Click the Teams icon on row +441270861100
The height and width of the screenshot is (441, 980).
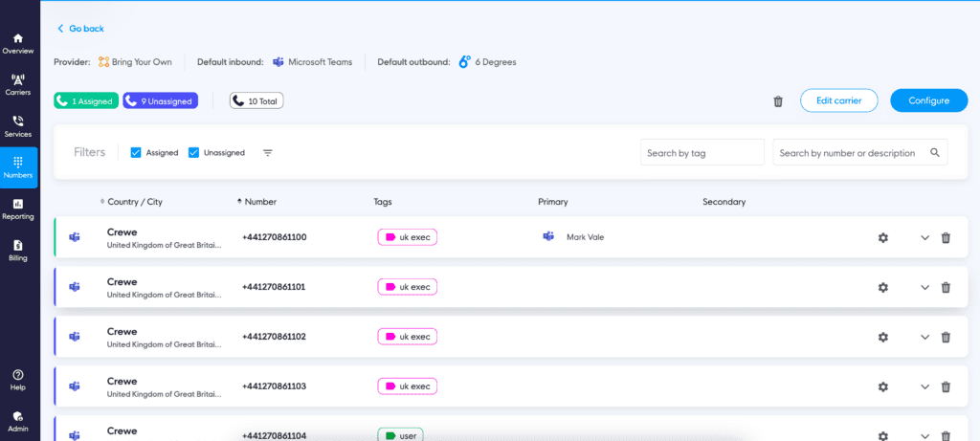click(75, 237)
